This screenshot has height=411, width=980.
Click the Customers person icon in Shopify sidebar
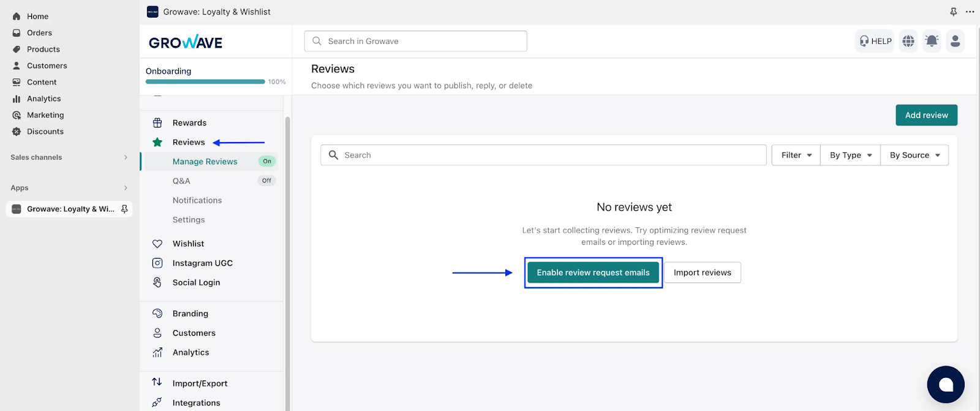(17, 66)
